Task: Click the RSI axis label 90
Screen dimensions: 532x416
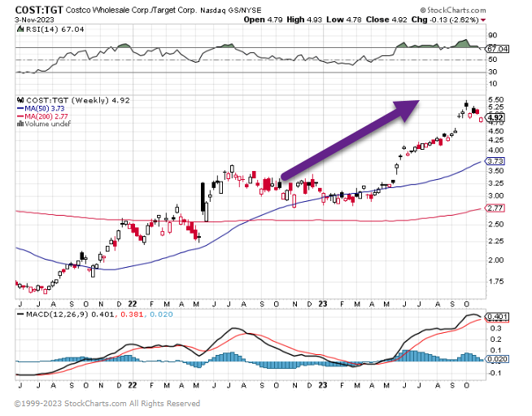Action: point(492,35)
